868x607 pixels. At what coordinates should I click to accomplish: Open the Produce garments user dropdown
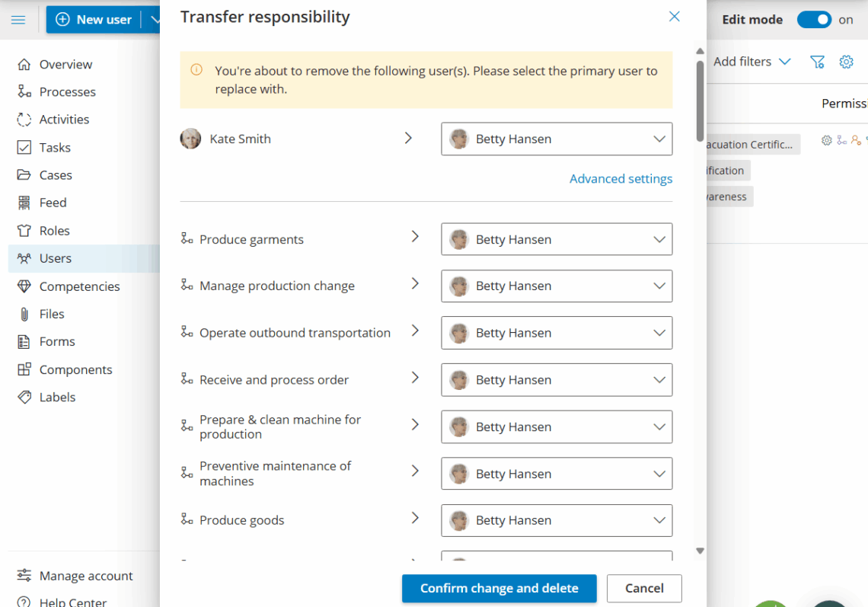tap(557, 239)
